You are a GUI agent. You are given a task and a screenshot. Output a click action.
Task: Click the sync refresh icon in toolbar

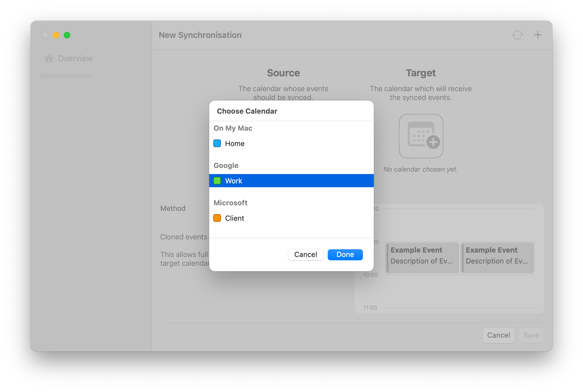pos(518,35)
